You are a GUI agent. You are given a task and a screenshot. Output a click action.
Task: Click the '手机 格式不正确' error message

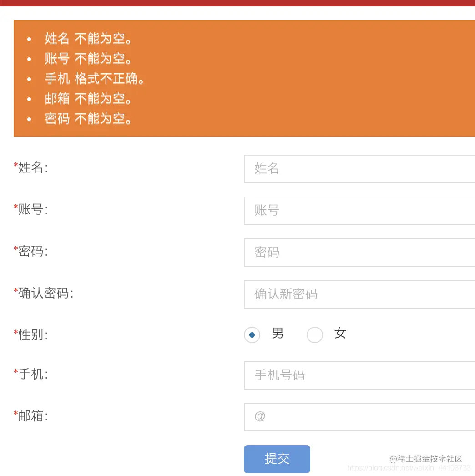click(x=95, y=78)
